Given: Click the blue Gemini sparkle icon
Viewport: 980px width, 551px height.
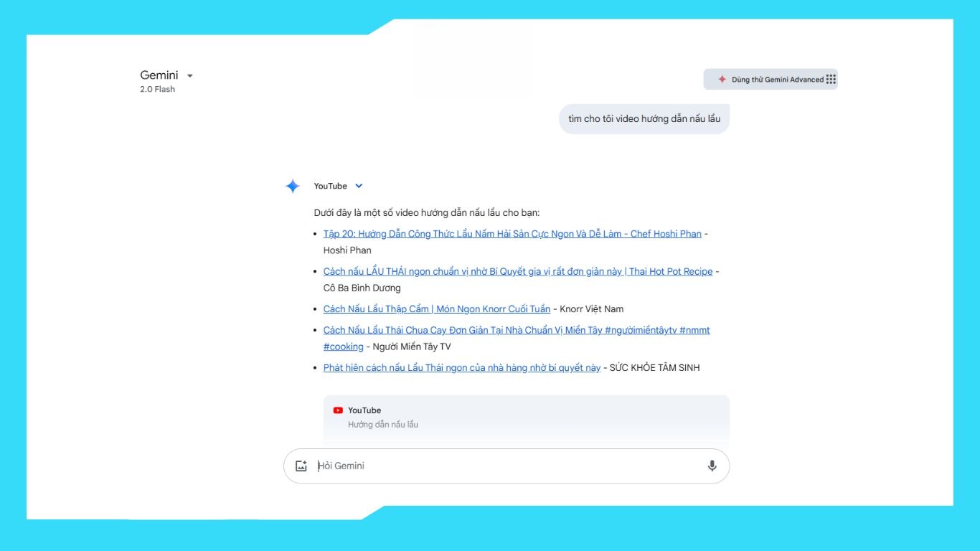Looking at the screenshot, I should (293, 187).
